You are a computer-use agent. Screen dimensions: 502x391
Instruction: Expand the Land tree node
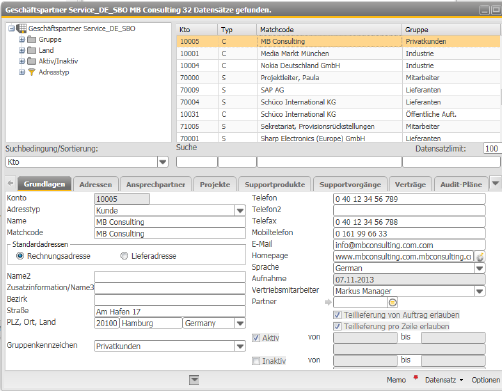pos(22,51)
